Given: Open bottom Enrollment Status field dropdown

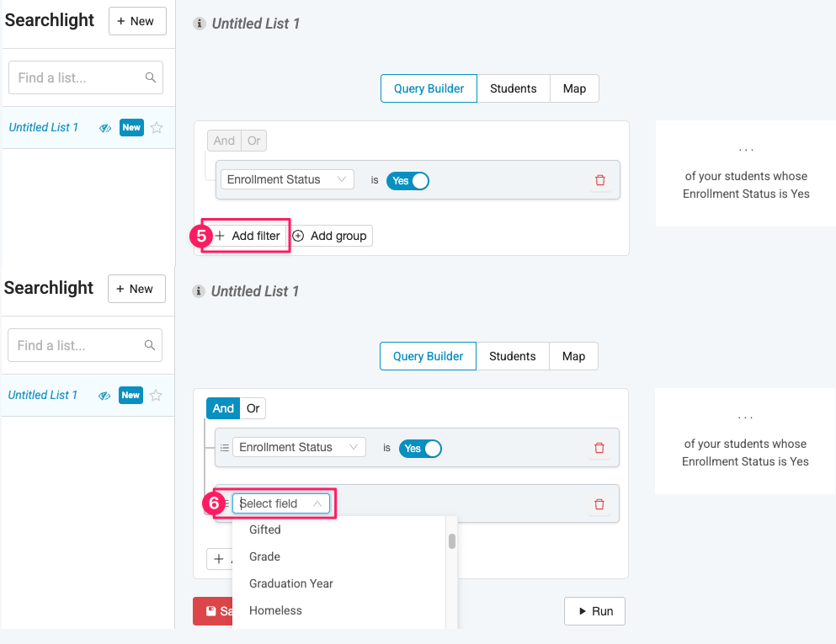Looking at the screenshot, I should pyautogui.click(x=299, y=447).
